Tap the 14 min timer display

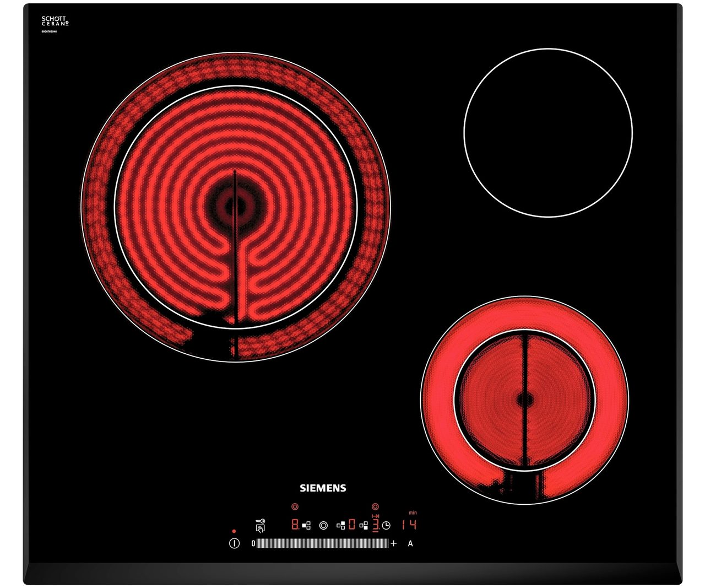pos(409,525)
